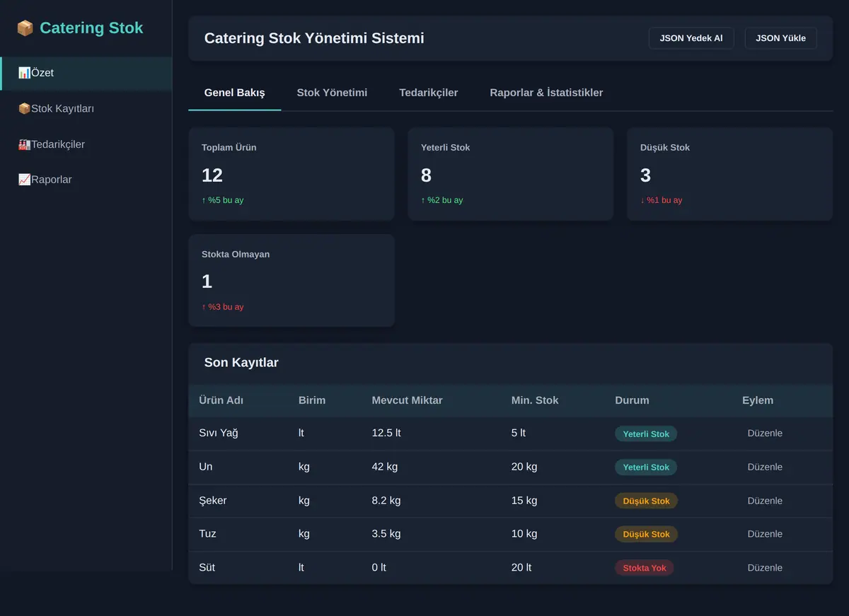Open the Stok Yönetimi tab
The image size is (849, 616).
(332, 93)
